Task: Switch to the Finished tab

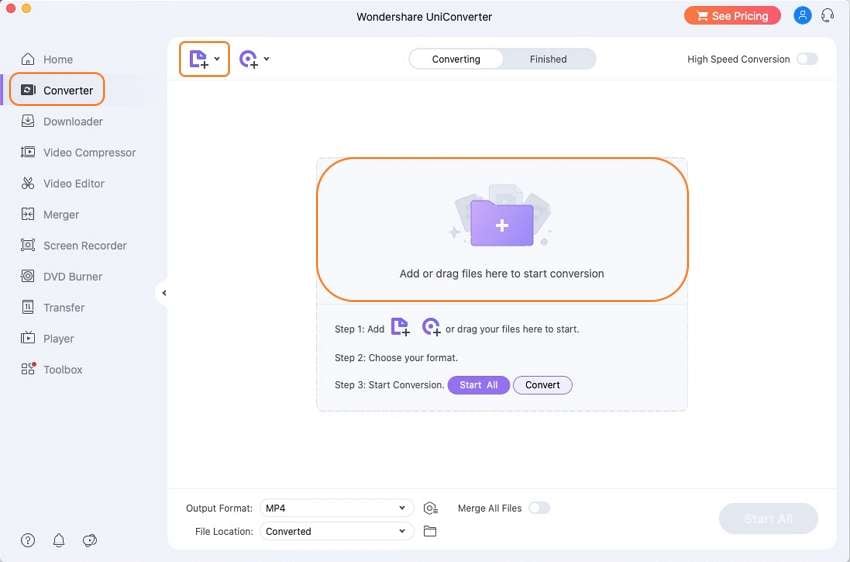Action: (548, 59)
